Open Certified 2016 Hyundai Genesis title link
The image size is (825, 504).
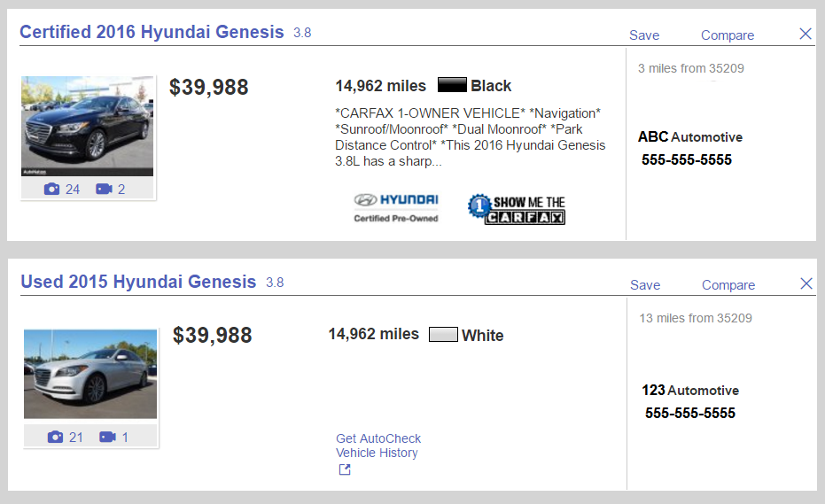[152, 32]
